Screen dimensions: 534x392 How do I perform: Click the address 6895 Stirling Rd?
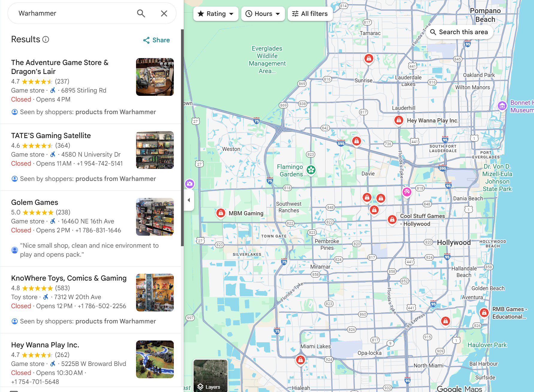[x=84, y=90]
